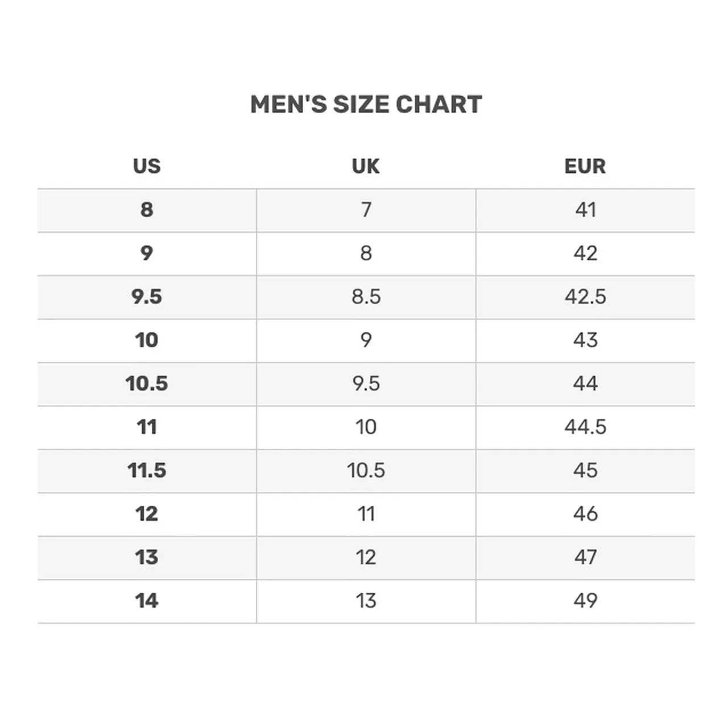Screen dimensions: 728x728
Task: Click UK size 7 cell
Action: tap(366, 210)
